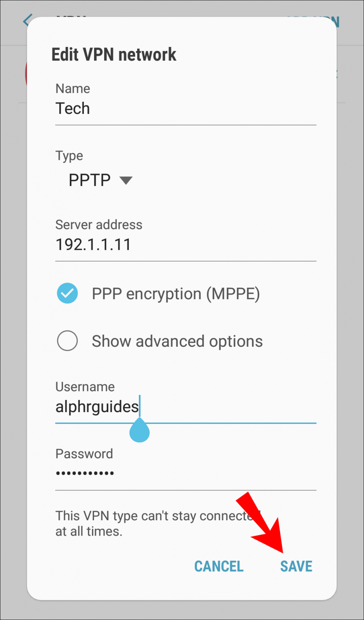
Task: Open the VPN Type dropdown
Action: pyautogui.click(x=100, y=180)
